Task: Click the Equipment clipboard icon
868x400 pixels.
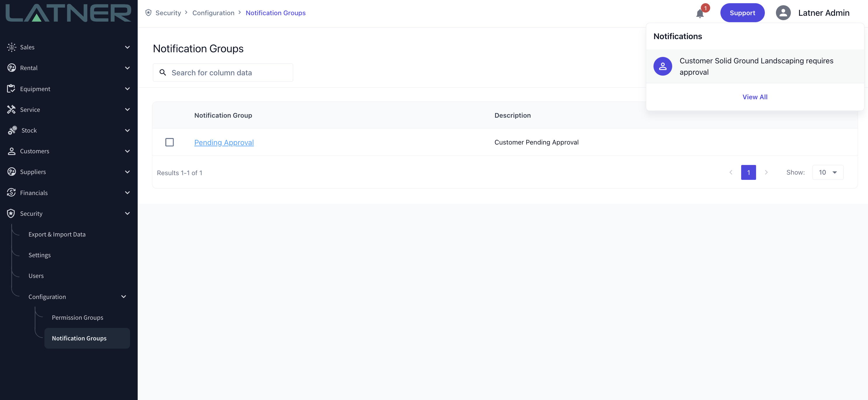Action: tap(11, 88)
